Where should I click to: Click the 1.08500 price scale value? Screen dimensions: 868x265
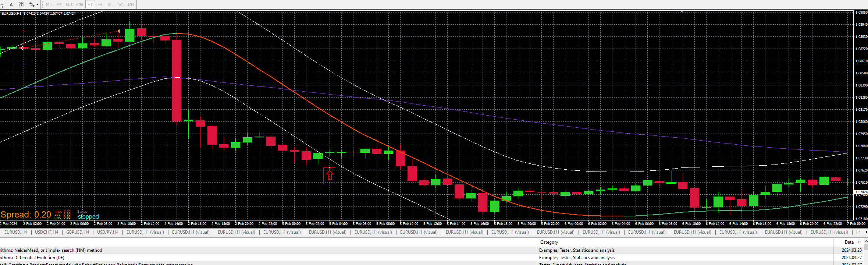[x=861, y=73]
